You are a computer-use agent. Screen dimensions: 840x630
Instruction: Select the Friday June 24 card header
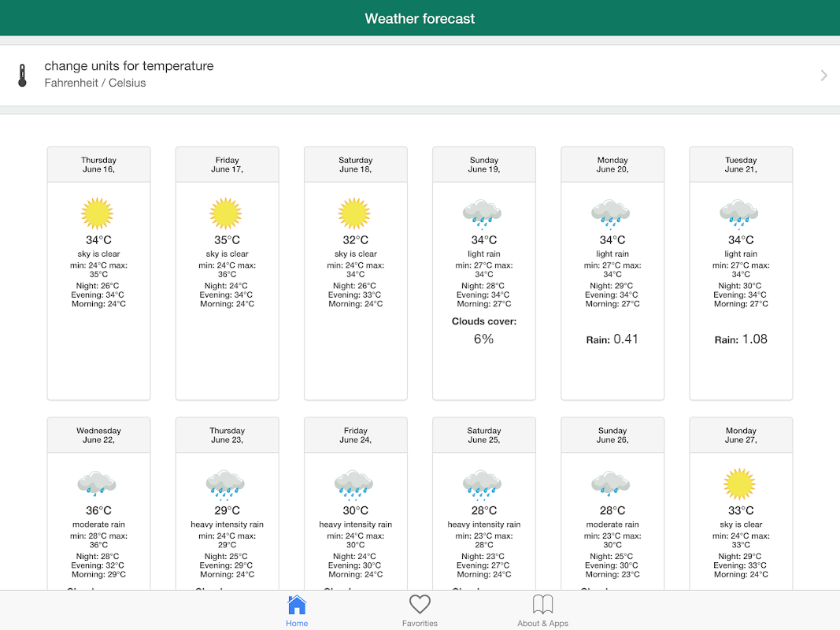coord(356,435)
